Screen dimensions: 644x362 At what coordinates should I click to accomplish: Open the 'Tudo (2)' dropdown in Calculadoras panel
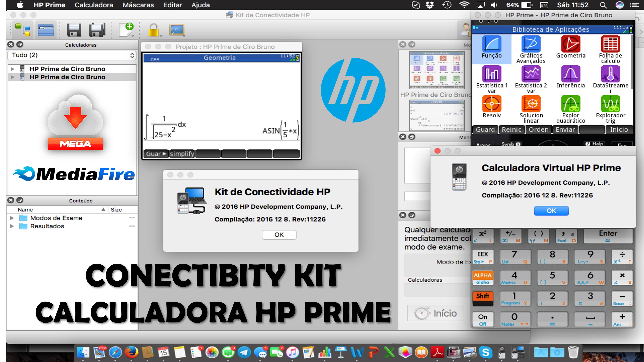tap(72, 55)
